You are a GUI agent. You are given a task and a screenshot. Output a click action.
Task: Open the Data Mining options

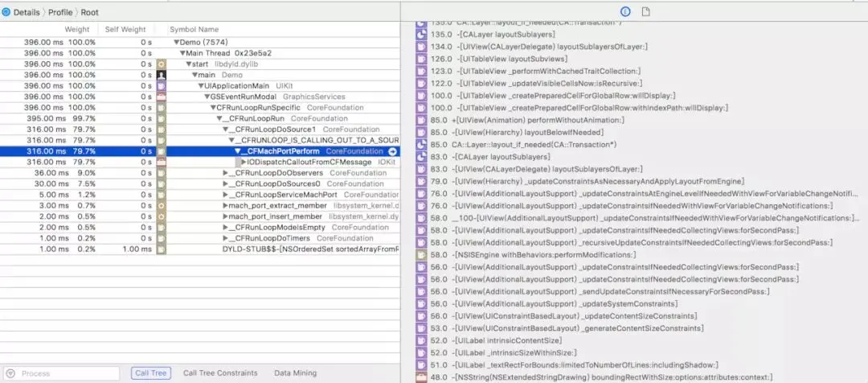coord(296,373)
